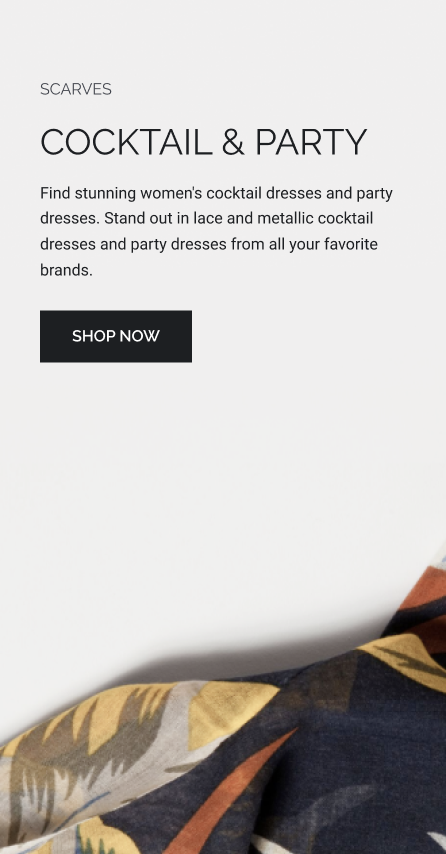
Task: Select the SCARVES category label
Action: tap(76, 89)
